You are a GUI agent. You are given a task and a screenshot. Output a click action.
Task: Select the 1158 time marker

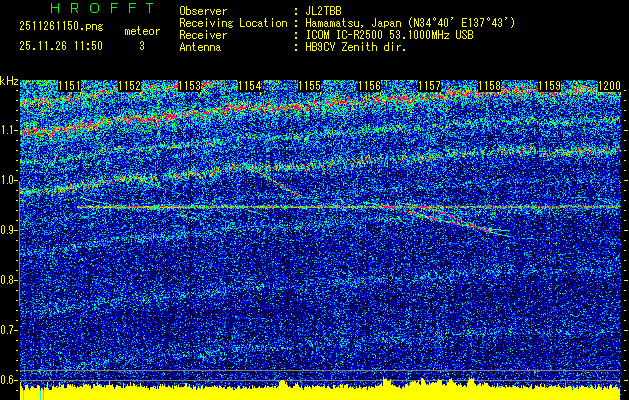[x=489, y=87]
